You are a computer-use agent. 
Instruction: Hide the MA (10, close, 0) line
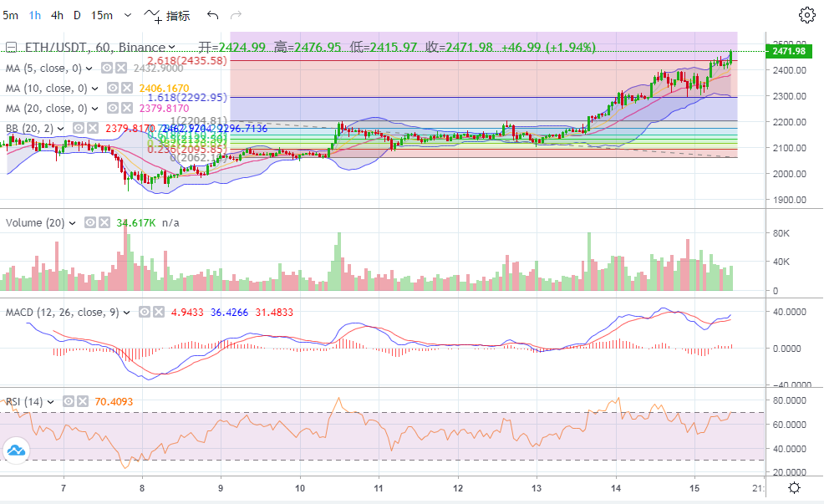pos(112,88)
